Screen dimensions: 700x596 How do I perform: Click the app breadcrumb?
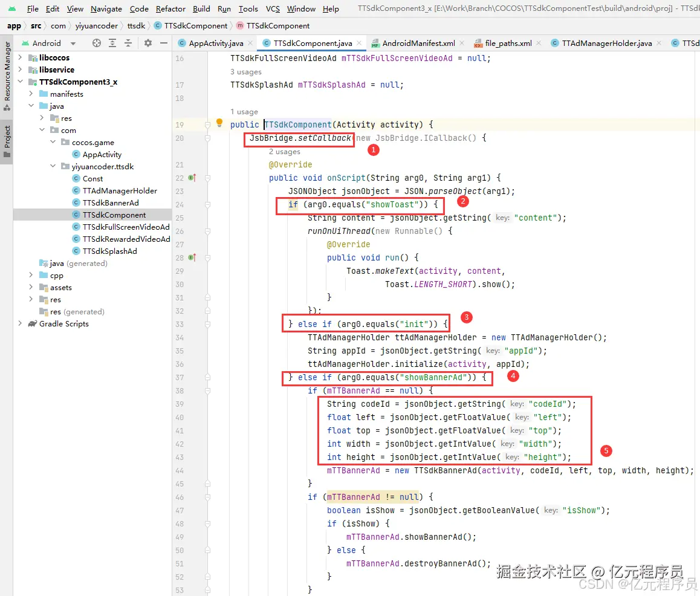(14, 26)
